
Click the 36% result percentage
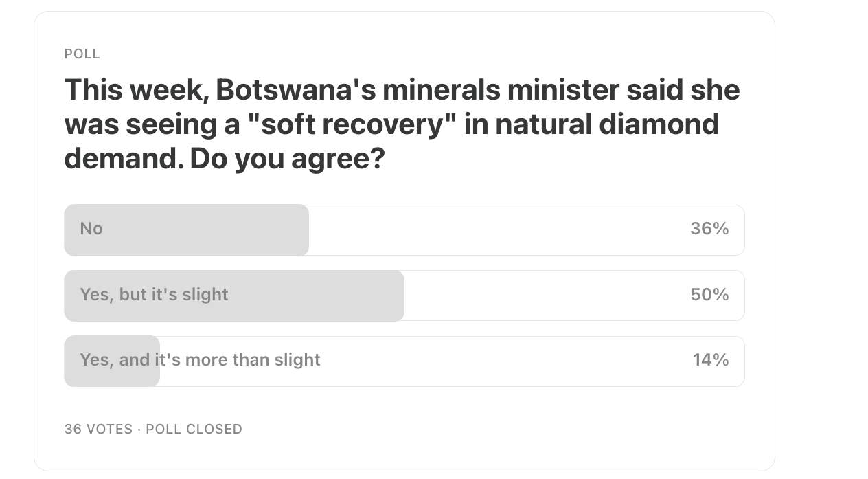[x=709, y=229]
